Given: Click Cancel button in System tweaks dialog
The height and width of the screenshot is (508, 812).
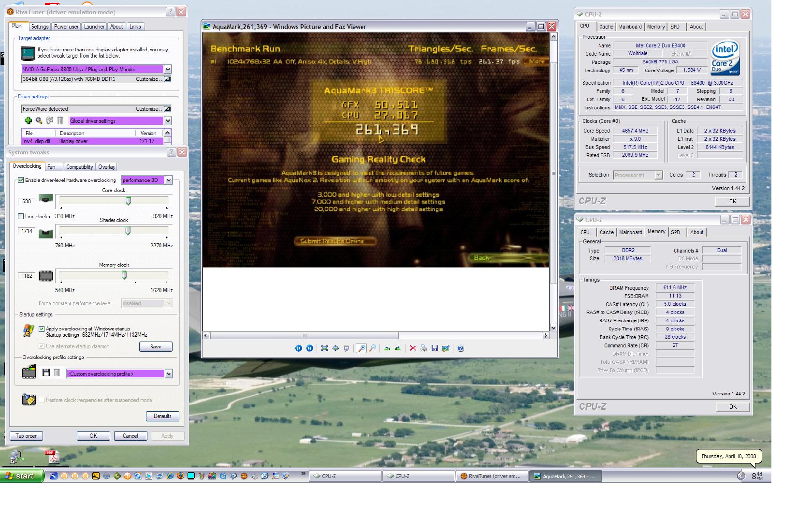Looking at the screenshot, I should [130, 436].
